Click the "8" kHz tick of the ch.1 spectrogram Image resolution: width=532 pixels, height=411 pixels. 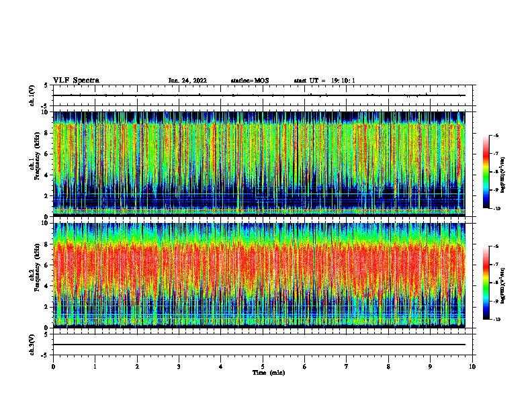coord(46,133)
